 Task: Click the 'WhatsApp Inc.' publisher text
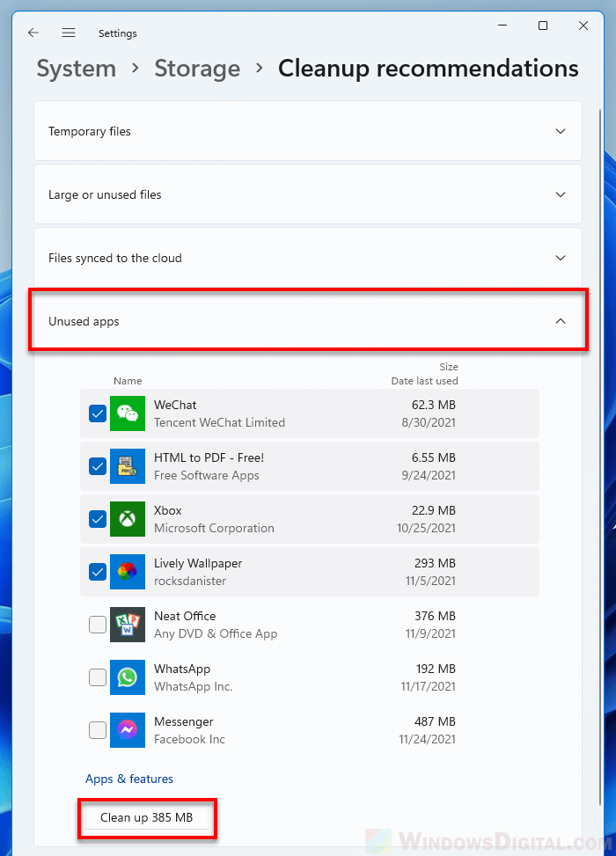pyautogui.click(x=194, y=687)
